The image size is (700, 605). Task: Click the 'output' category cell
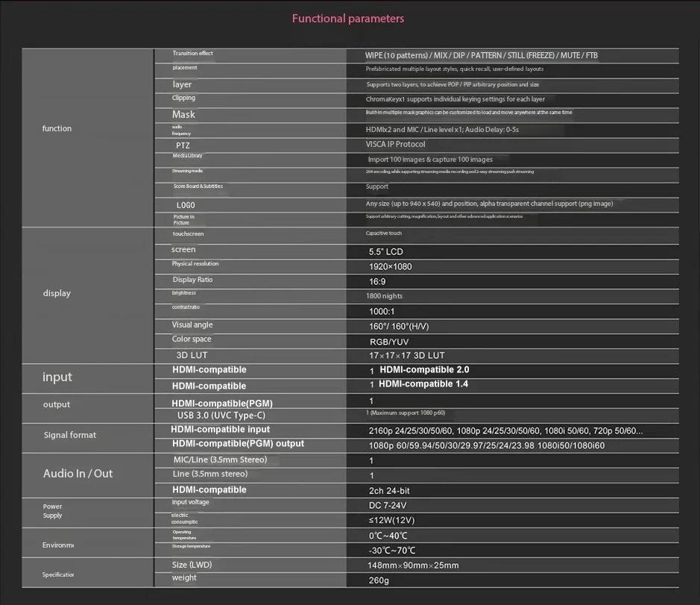click(87, 408)
